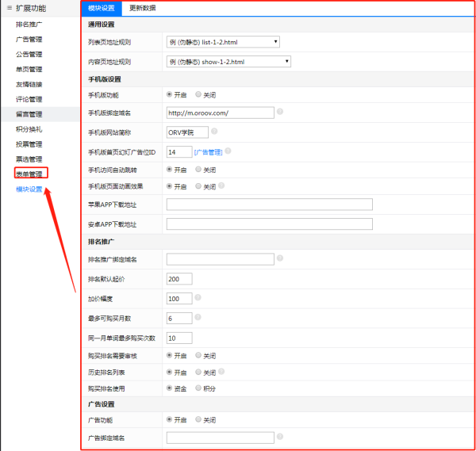This screenshot has width=476, height=451.
Task: Open 广告管理 in the sidebar
Action: (29, 40)
